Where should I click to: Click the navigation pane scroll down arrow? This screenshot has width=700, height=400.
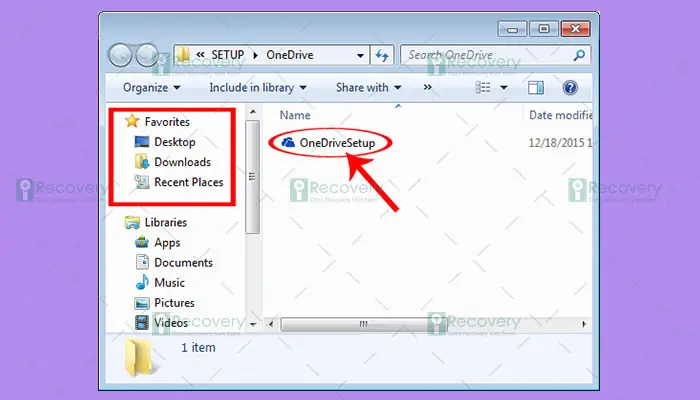(253, 324)
